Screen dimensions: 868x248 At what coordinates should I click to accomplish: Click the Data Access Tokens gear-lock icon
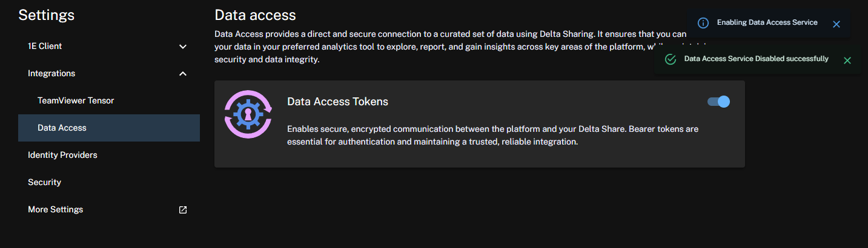[x=248, y=114]
